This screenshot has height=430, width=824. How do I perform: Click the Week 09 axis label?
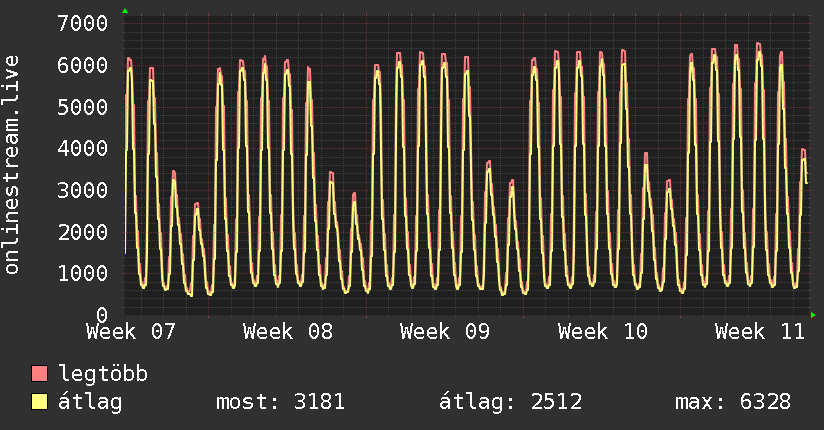click(x=445, y=332)
